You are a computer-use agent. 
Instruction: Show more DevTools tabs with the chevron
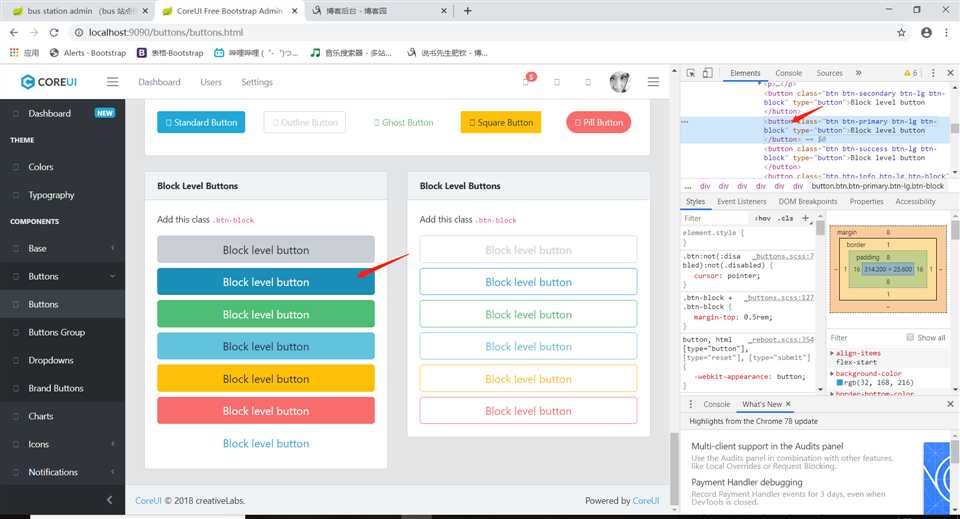click(x=858, y=73)
